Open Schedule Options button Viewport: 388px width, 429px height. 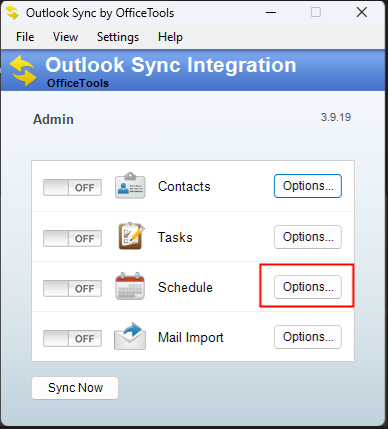(308, 287)
